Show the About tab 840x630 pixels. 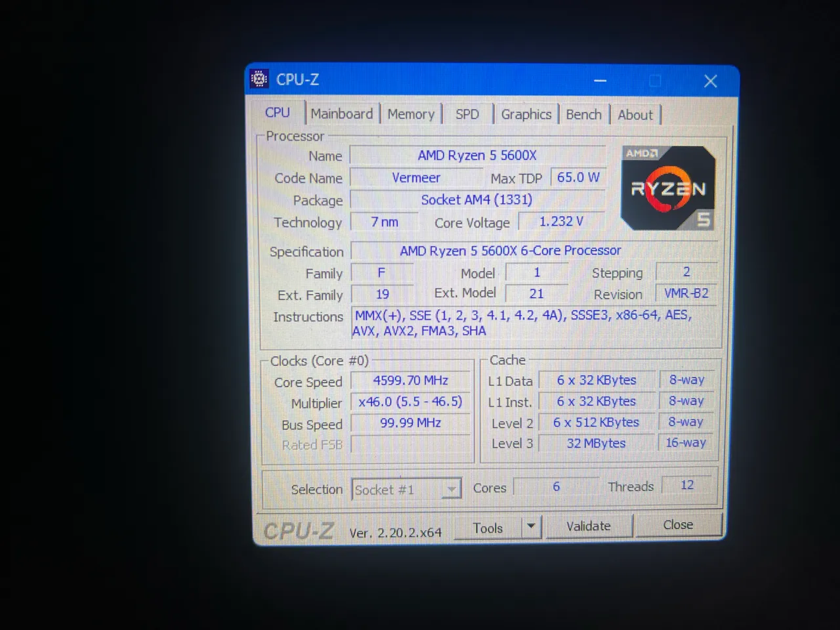(x=635, y=114)
